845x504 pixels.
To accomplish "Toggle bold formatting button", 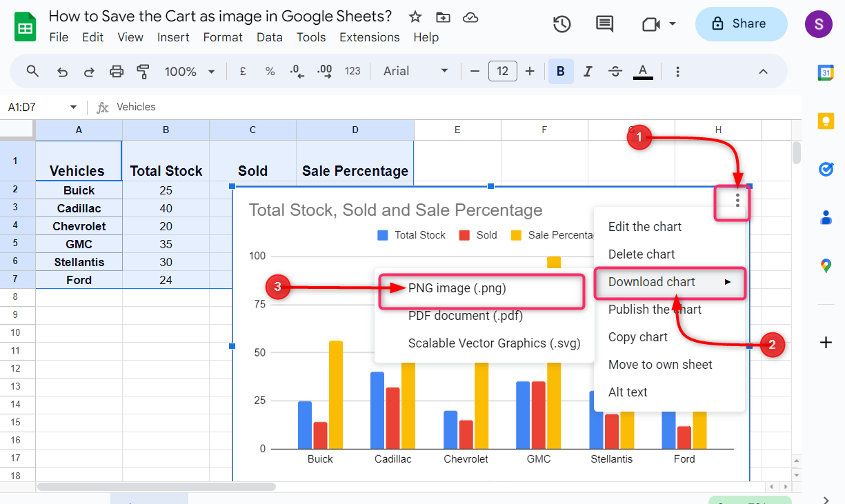I will pyautogui.click(x=561, y=71).
